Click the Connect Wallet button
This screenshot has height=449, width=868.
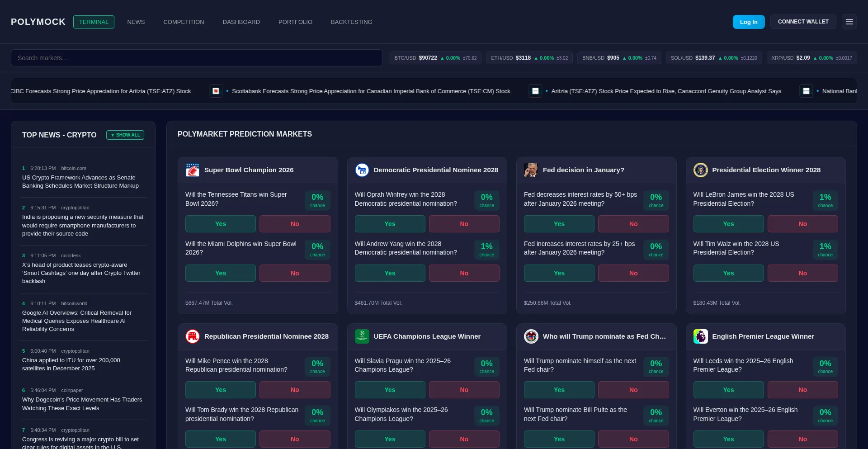click(x=803, y=22)
